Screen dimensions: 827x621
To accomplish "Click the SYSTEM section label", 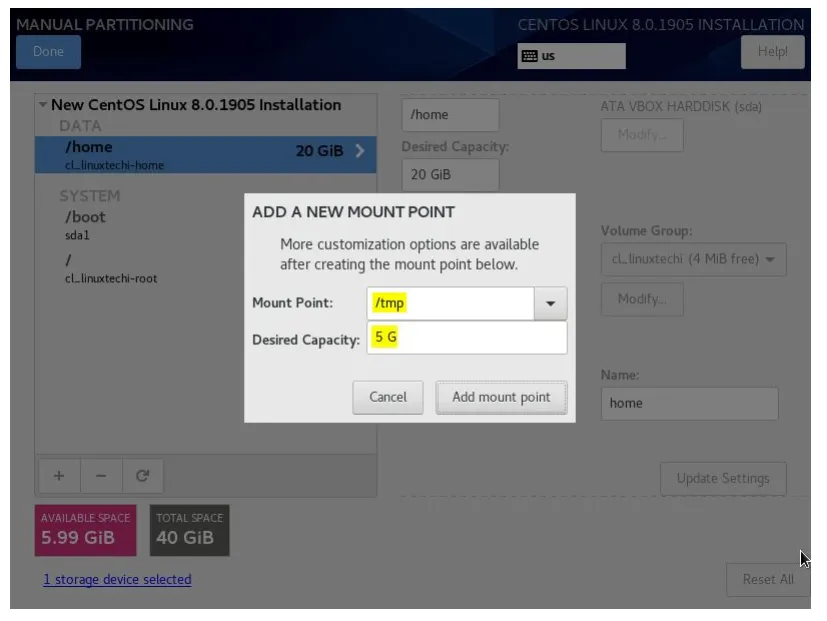I will click(x=90, y=196).
